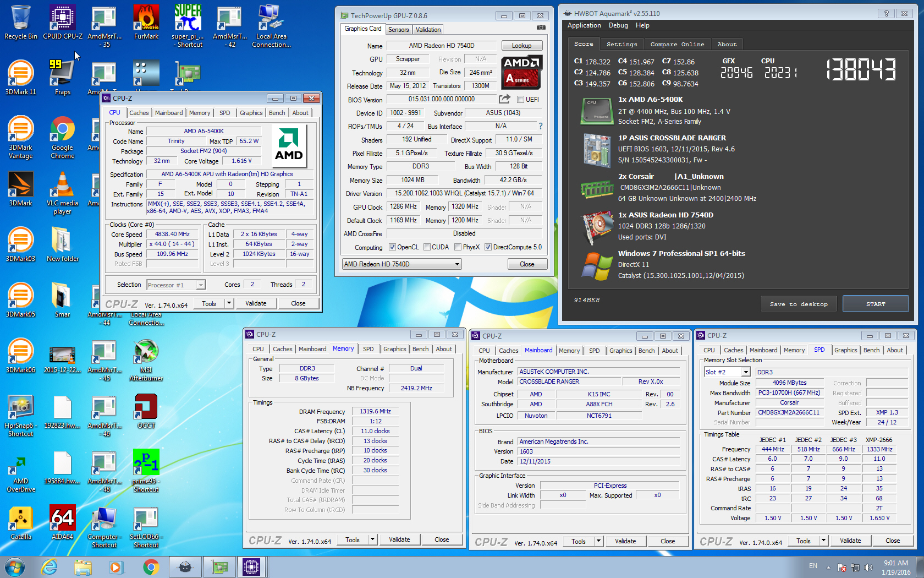Open Compare Online tab in Aquamark
This screenshot has width=924, height=578.
(x=677, y=44)
